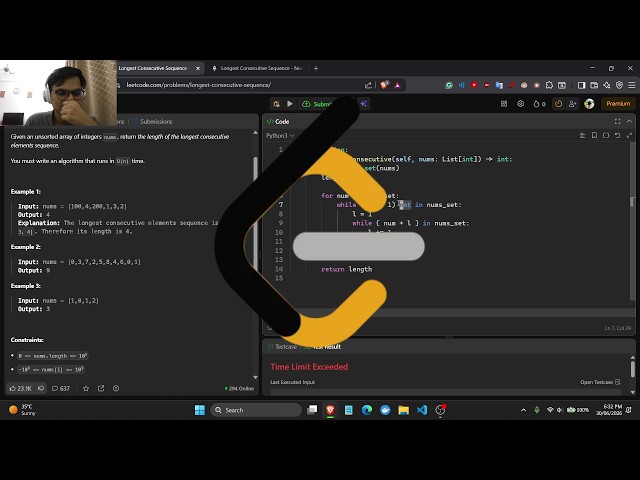Open Microsoft Edge from the taskbar
The width and height of the screenshot is (640, 480).
tap(367, 410)
